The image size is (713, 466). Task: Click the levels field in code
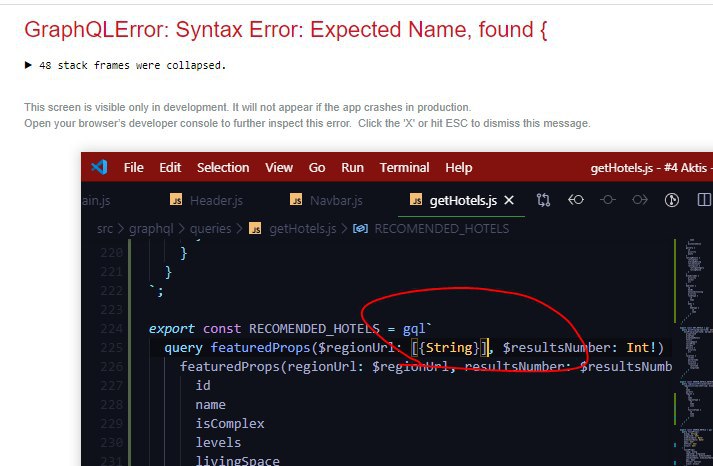pos(218,443)
